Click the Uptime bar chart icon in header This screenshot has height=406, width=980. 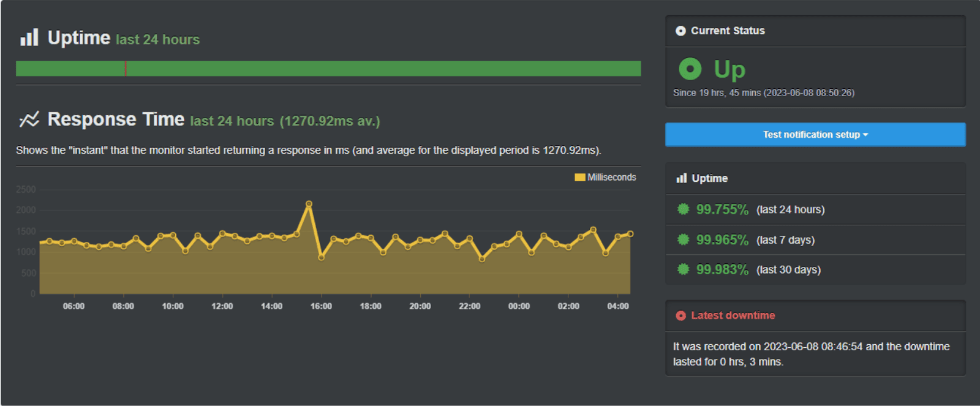coord(29,38)
